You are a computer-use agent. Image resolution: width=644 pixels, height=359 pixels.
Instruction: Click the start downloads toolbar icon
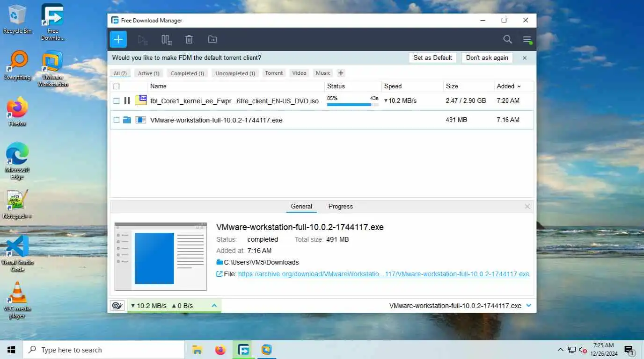click(143, 40)
